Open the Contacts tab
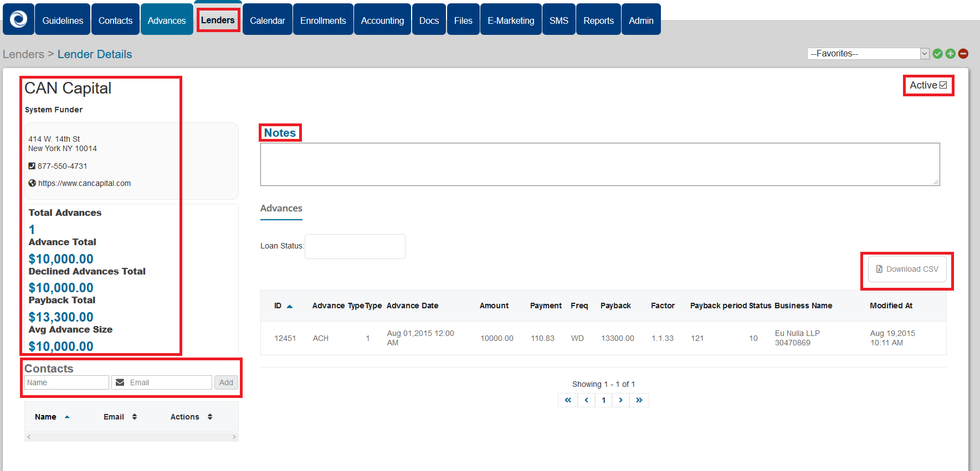The image size is (980, 471). point(115,20)
